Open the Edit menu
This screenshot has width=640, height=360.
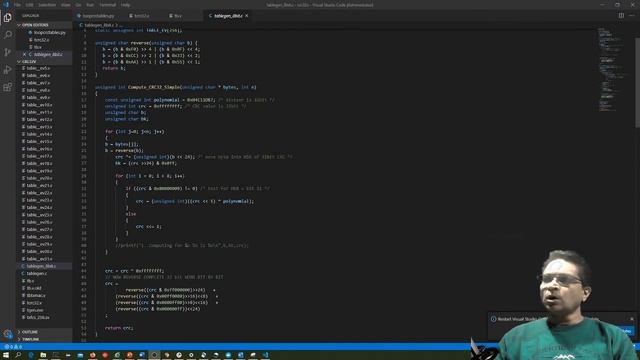tap(29, 5)
